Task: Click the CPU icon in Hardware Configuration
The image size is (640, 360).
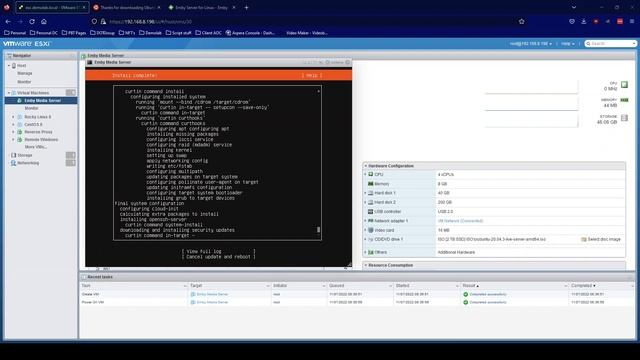Action: click(371, 174)
